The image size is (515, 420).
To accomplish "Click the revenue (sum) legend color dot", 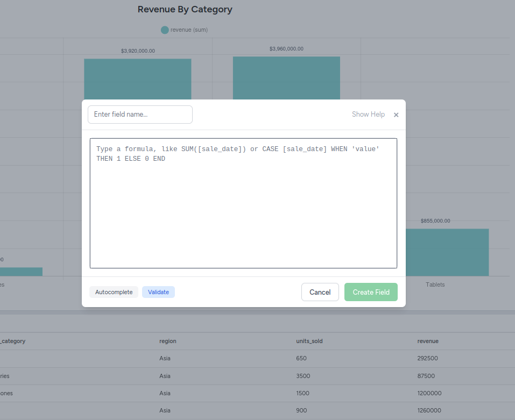I will pos(165,30).
